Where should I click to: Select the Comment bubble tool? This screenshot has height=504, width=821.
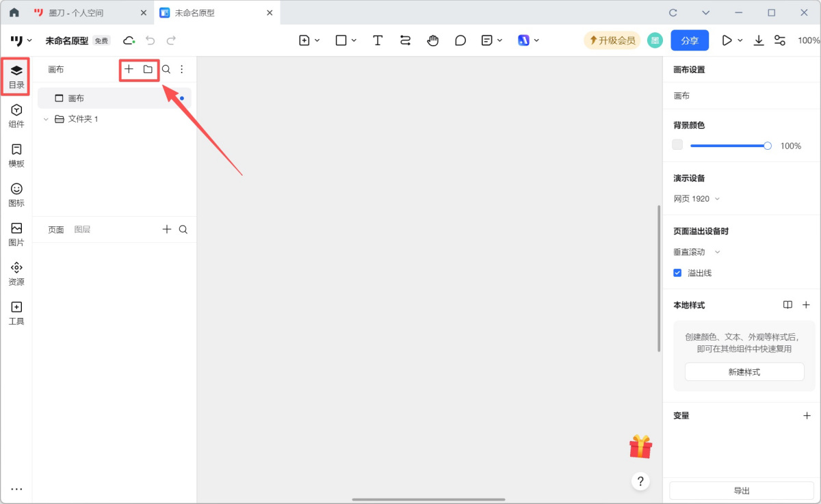pos(460,40)
